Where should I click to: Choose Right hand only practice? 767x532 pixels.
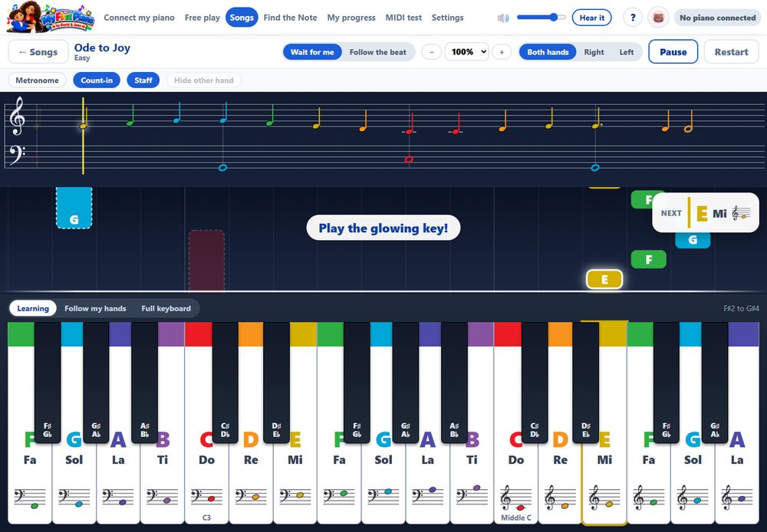click(x=594, y=52)
